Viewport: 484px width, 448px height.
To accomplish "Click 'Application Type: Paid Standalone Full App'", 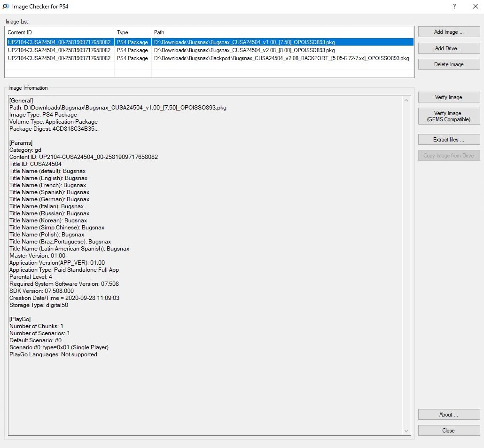I will pyautogui.click(x=64, y=270).
